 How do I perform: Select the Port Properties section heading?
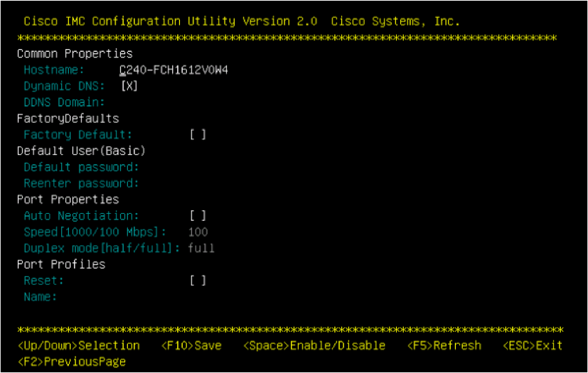coord(68,200)
